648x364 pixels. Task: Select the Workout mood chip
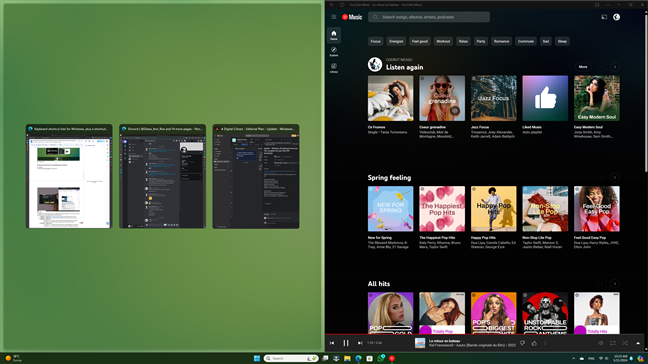[443, 41]
